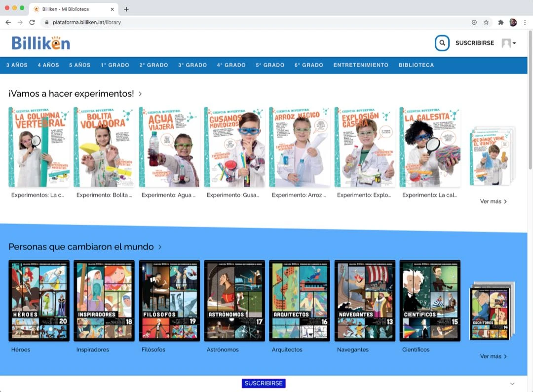Open Chrome three-dot menu

525,22
